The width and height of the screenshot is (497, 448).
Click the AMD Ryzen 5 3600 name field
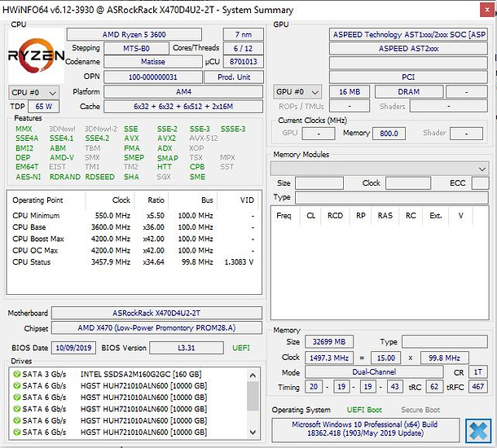click(x=134, y=34)
